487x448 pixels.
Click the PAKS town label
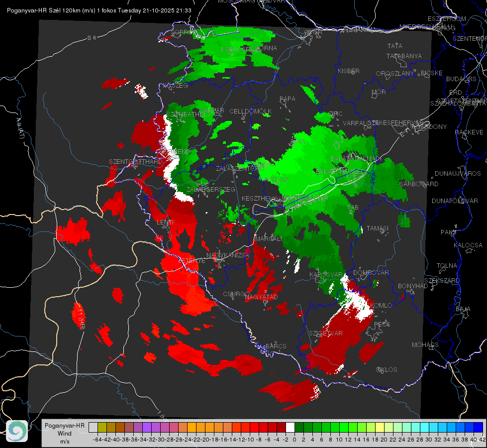(449, 232)
